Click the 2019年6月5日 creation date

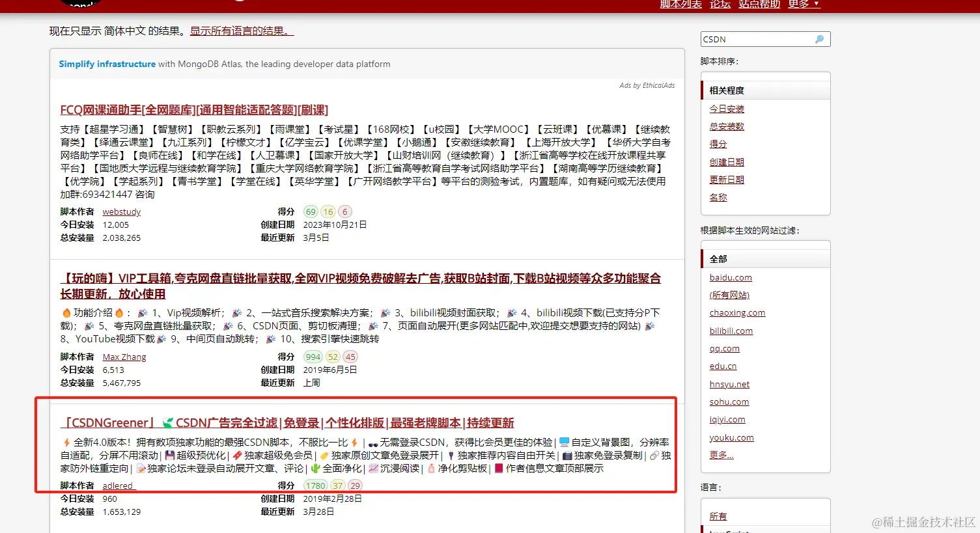point(329,370)
